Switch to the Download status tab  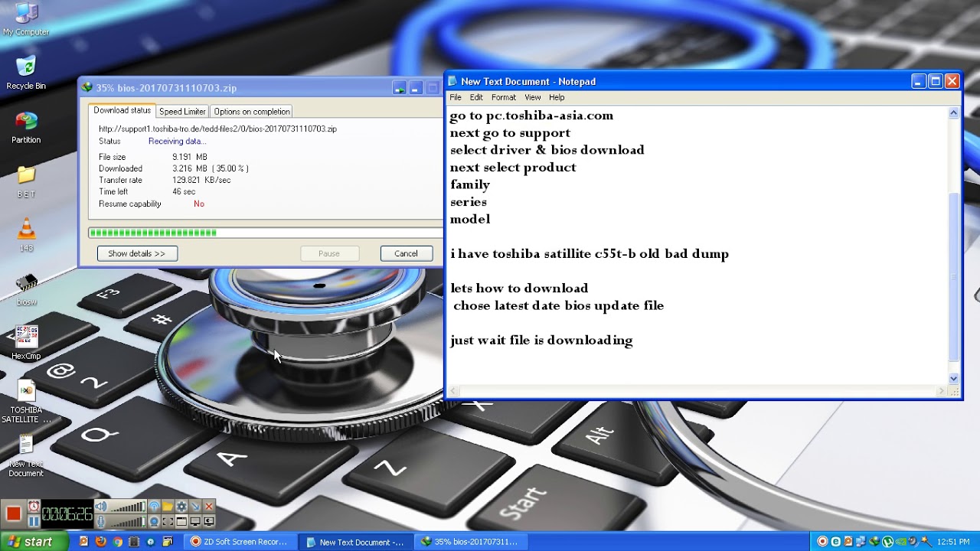click(122, 111)
